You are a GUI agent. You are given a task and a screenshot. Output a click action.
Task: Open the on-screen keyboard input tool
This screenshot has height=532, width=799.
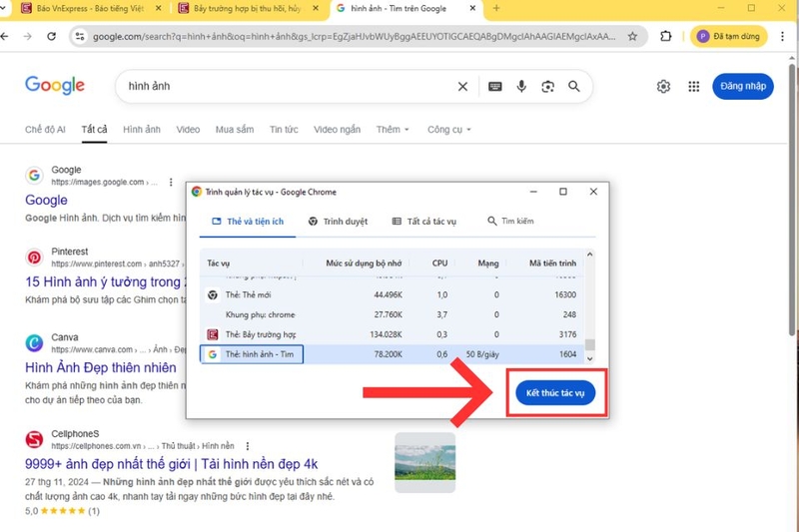pyautogui.click(x=494, y=87)
